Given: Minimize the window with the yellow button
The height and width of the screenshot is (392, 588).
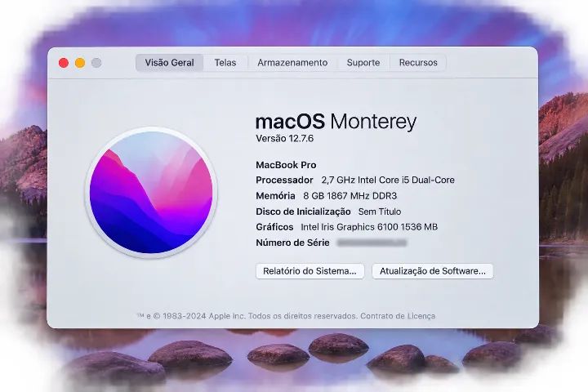Looking at the screenshot, I should coord(80,63).
